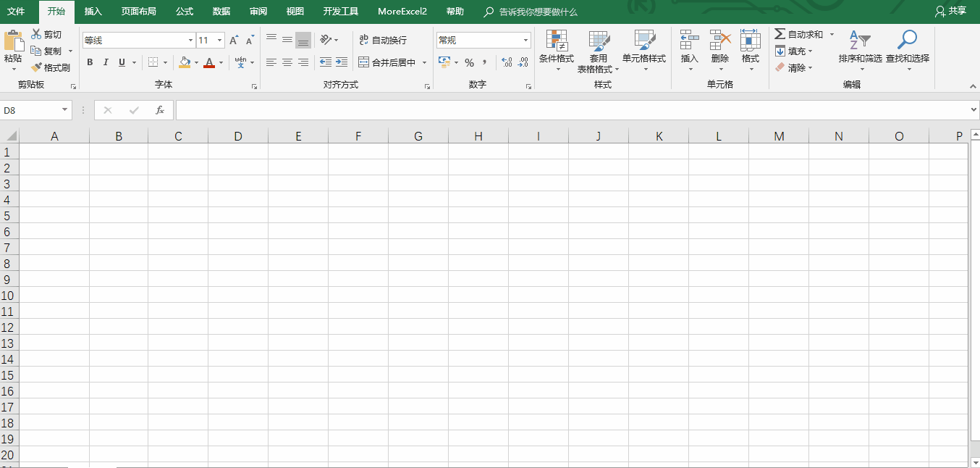Expand Merge & Center (合并后居中) arrow
980x468 pixels.
pos(425,62)
